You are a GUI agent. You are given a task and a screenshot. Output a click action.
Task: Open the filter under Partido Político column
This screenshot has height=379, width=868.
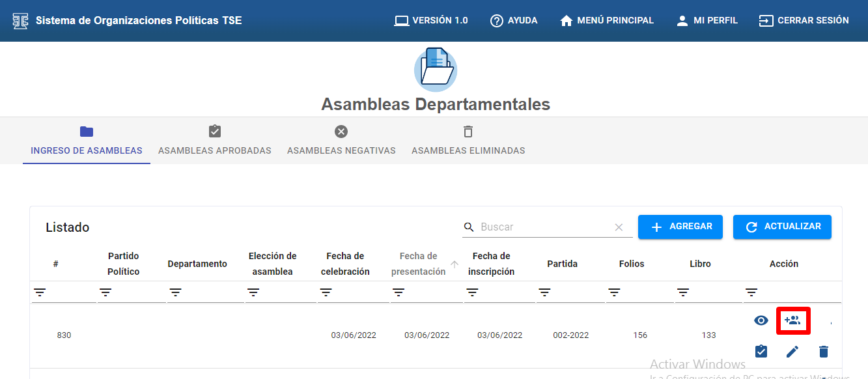[105, 292]
